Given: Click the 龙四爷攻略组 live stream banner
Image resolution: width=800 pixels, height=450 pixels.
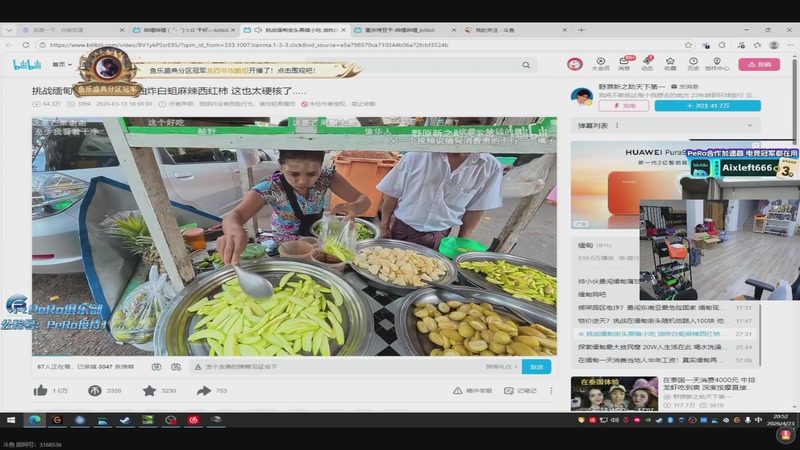Looking at the screenshot, I should click(232, 70).
